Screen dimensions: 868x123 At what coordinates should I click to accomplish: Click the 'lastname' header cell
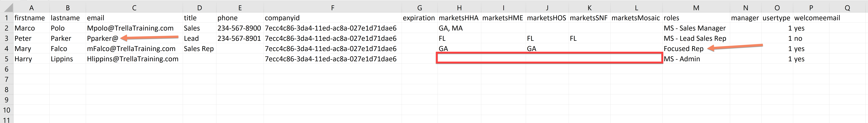tap(68, 18)
